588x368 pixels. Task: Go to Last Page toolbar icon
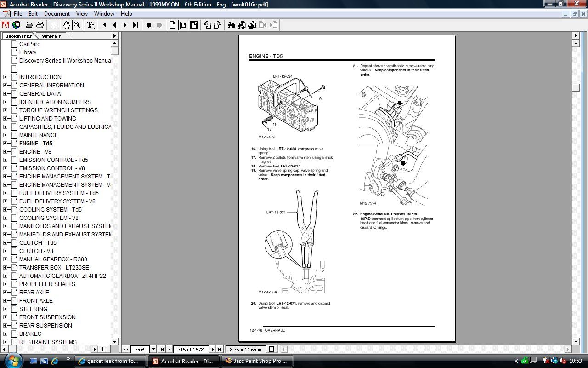pyautogui.click(x=135, y=25)
